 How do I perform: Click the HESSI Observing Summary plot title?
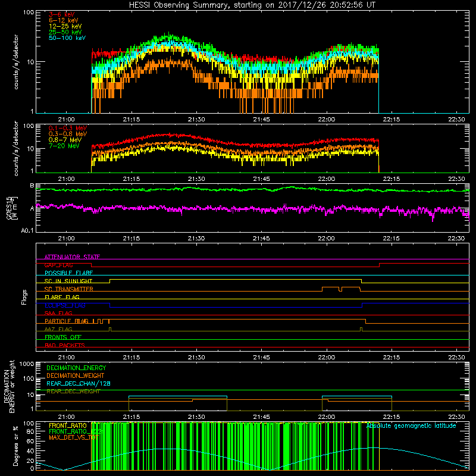coord(252,5)
